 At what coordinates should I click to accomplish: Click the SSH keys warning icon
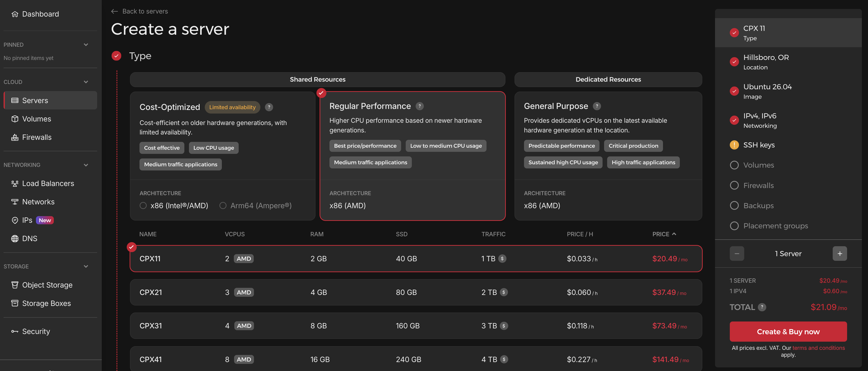[734, 145]
